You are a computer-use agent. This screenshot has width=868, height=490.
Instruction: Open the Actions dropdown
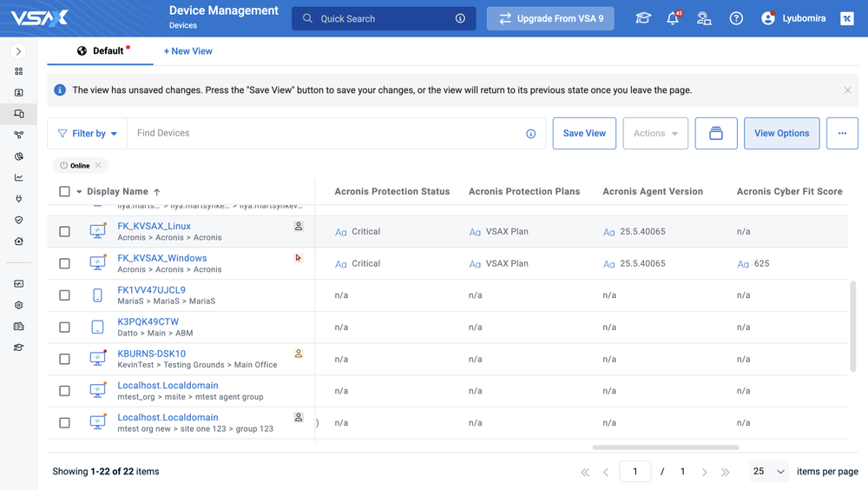[655, 133]
